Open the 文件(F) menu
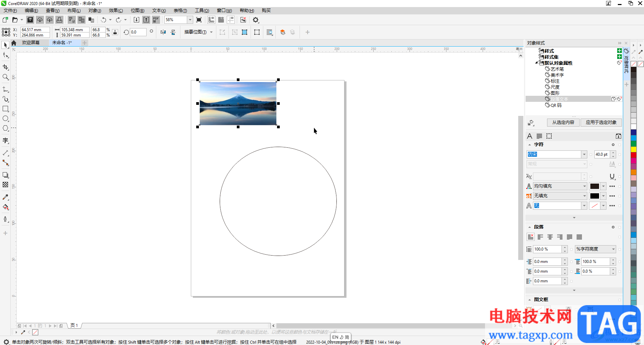 [x=10, y=10]
